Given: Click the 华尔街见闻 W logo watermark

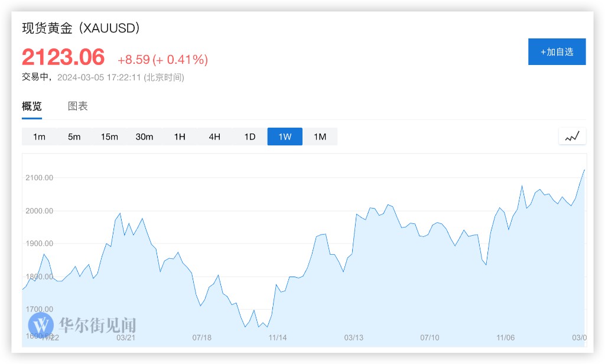Looking at the screenshot, I should (41, 324).
